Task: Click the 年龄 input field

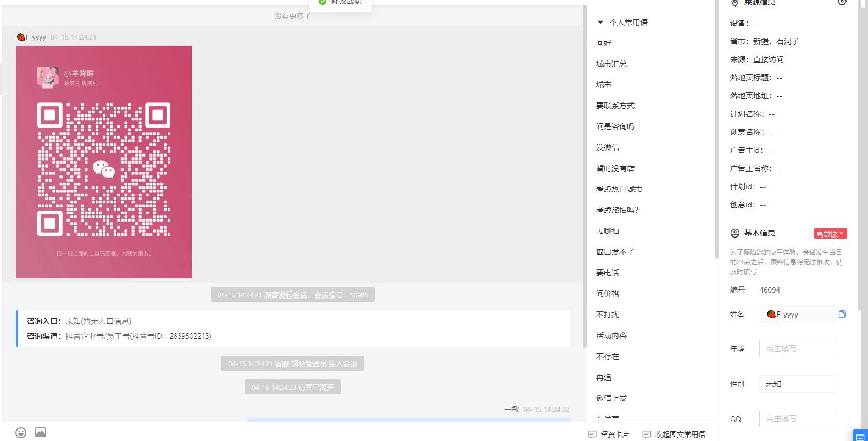Action: 798,349
